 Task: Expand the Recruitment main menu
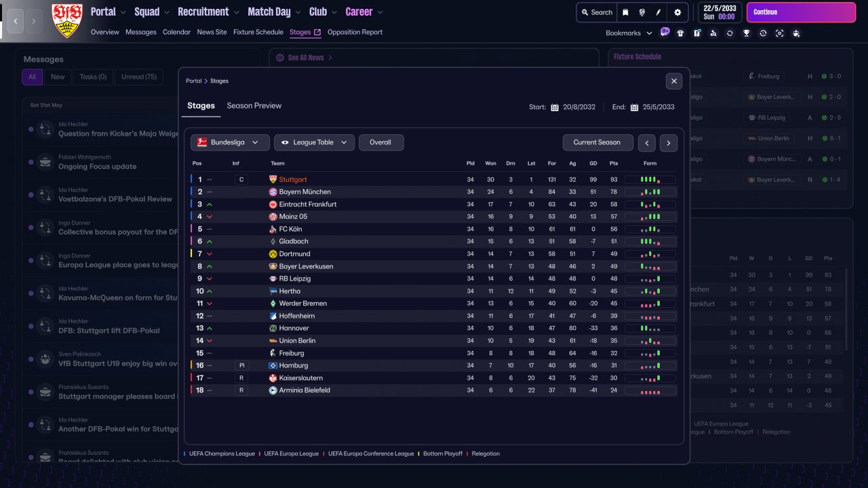208,12
